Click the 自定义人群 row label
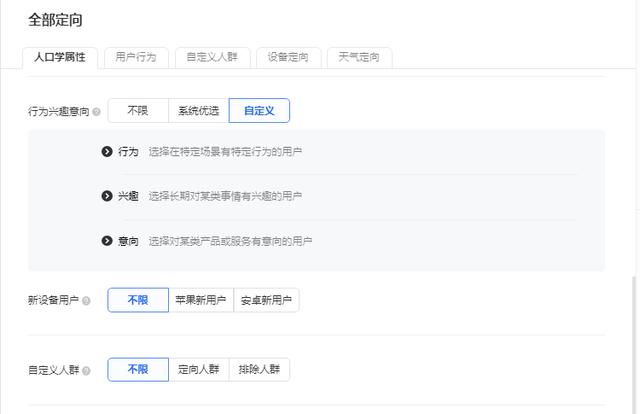 click(x=53, y=370)
